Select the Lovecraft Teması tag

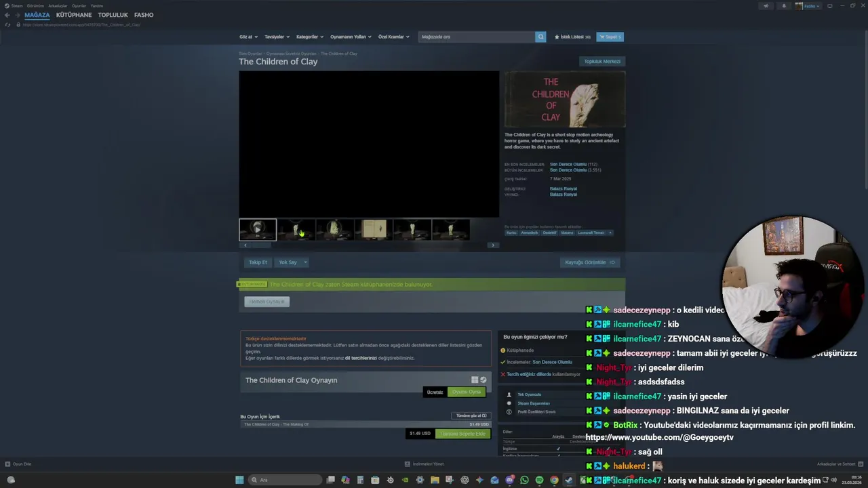(x=591, y=232)
